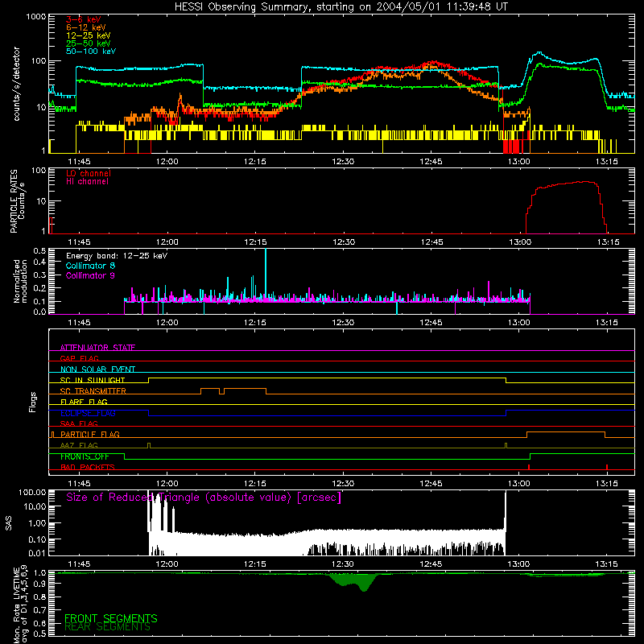Click the 13:15 label under particle rates plot

(607, 242)
